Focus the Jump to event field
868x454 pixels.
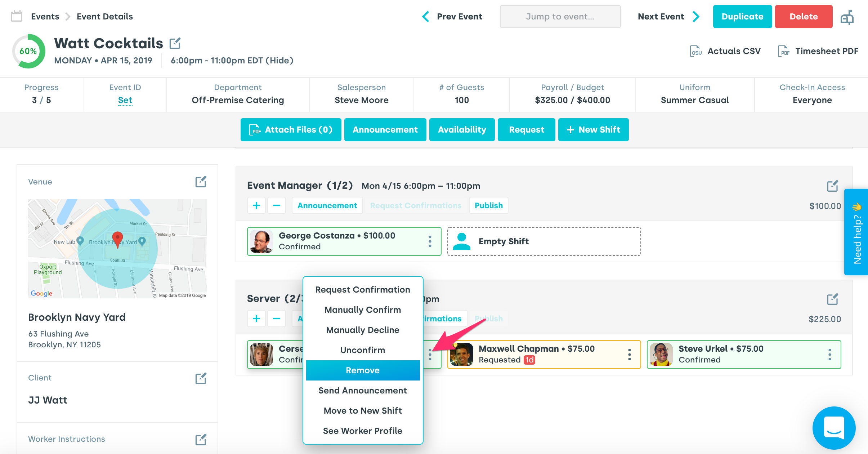coord(560,17)
